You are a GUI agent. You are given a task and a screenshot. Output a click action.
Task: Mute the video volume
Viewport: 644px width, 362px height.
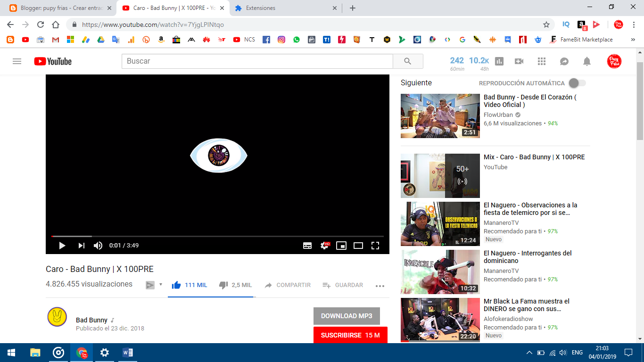(98, 246)
